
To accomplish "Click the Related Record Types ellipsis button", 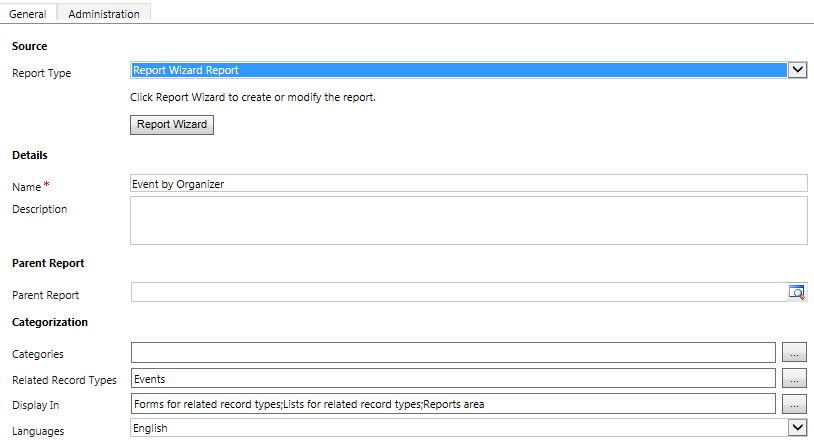I will coord(795,379).
